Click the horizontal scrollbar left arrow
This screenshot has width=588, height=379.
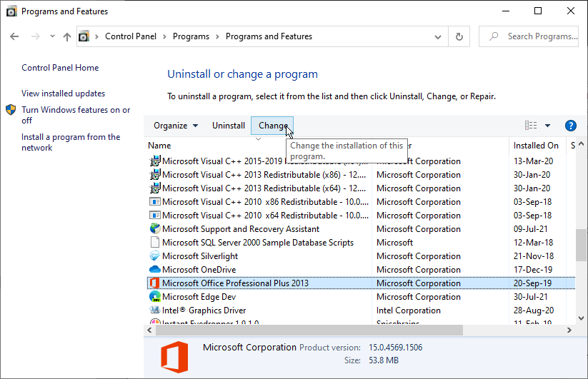149,330
